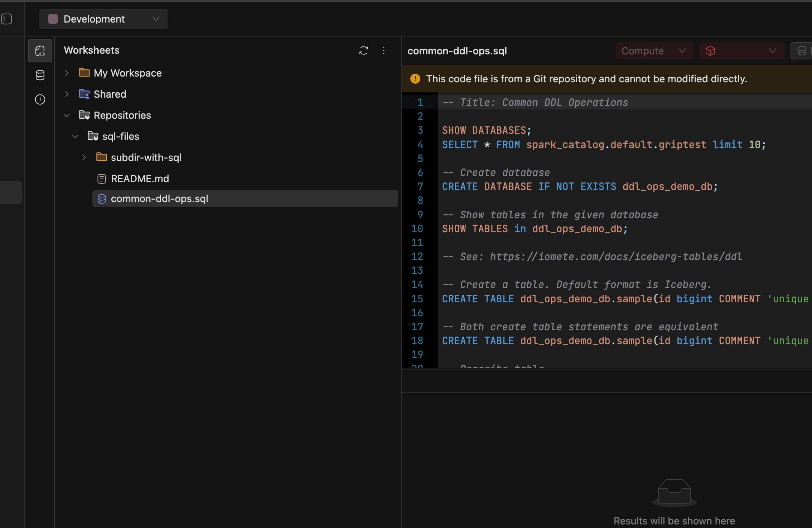
Task: Open Worksheets more options menu
Action: [x=384, y=50]
